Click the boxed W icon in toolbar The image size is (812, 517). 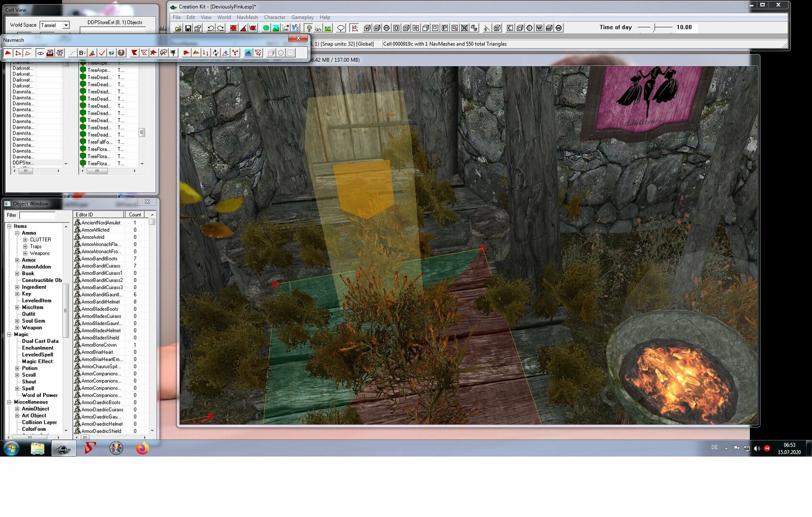coord(539,28)
